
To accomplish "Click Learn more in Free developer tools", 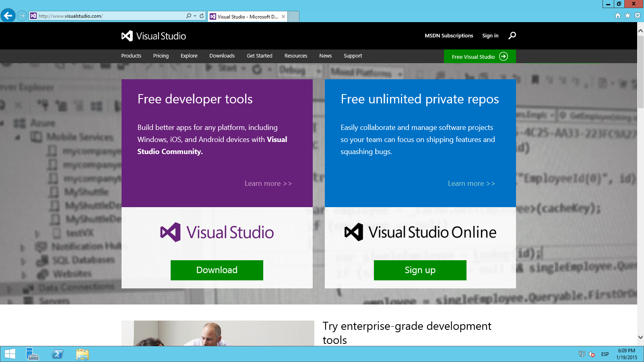I will coord(268,183).
